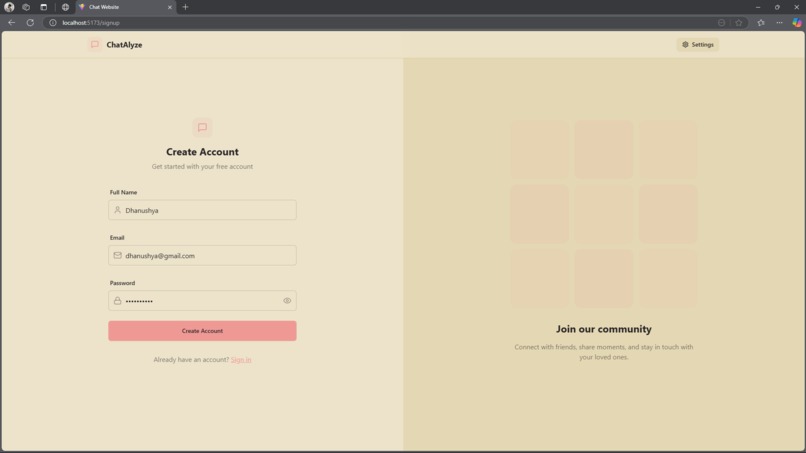Screen dimensions: 806x453
Task: Click 'Get started with your free account' text
Action: click(202, 167)
